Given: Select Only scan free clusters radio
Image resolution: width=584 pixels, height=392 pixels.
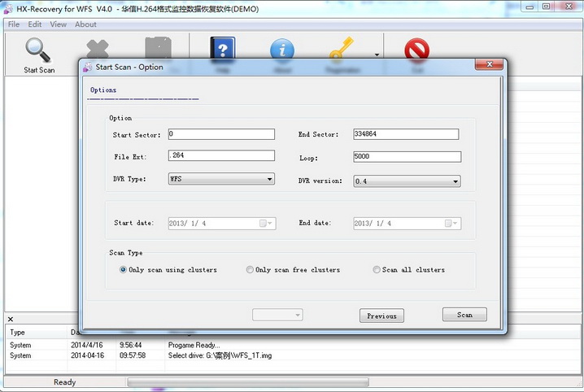Looking at the screenshot, I should click(x=250, y=269).
